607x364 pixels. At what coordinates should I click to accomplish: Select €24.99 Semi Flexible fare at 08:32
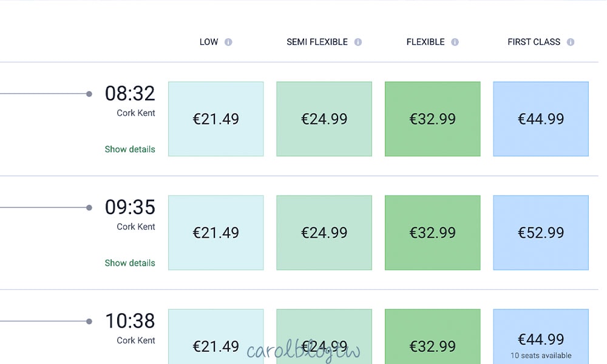(324, 119)
